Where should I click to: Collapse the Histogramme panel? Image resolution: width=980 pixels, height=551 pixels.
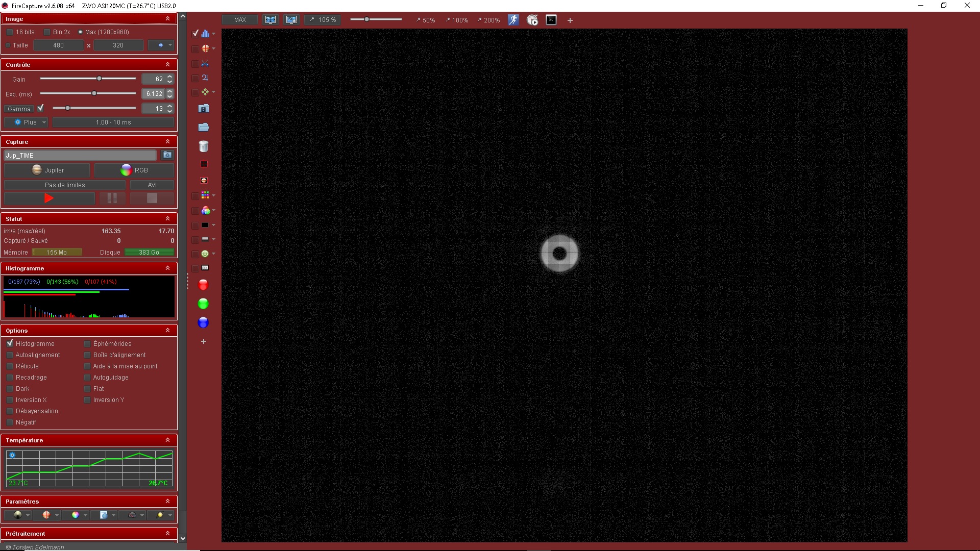[x=167, y=268]
